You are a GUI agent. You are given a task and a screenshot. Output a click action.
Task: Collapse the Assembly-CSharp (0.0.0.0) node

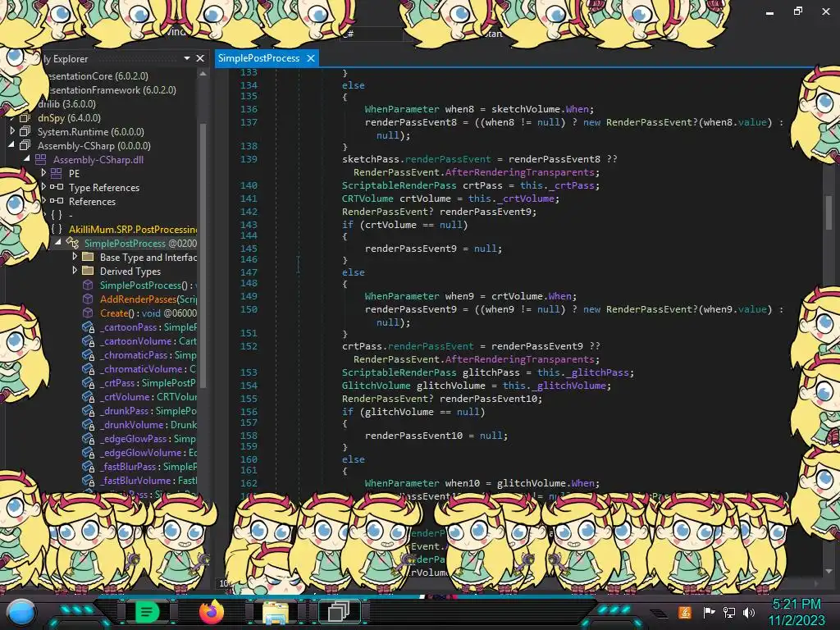click(11, 145)
